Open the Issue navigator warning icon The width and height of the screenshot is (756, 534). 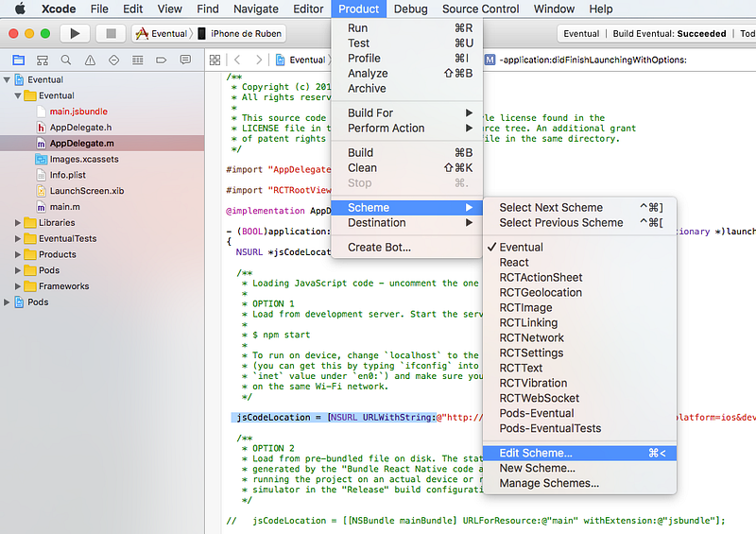coord(90,60)
